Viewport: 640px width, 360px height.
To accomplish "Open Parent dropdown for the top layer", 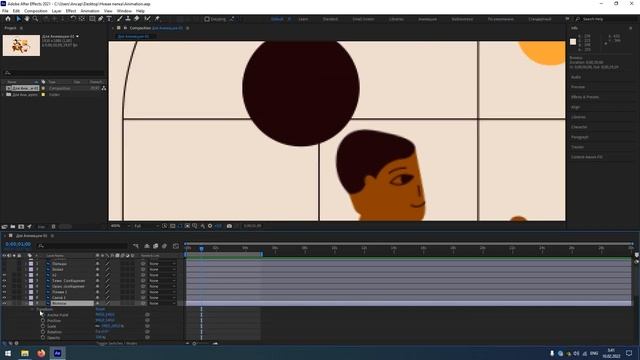I will pyautogui.click(x=162, y=264).
